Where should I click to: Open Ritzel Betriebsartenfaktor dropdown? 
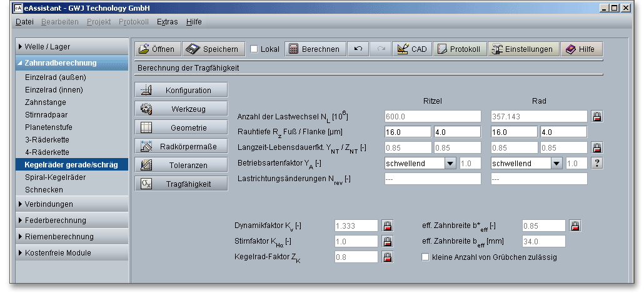[450, 163]
